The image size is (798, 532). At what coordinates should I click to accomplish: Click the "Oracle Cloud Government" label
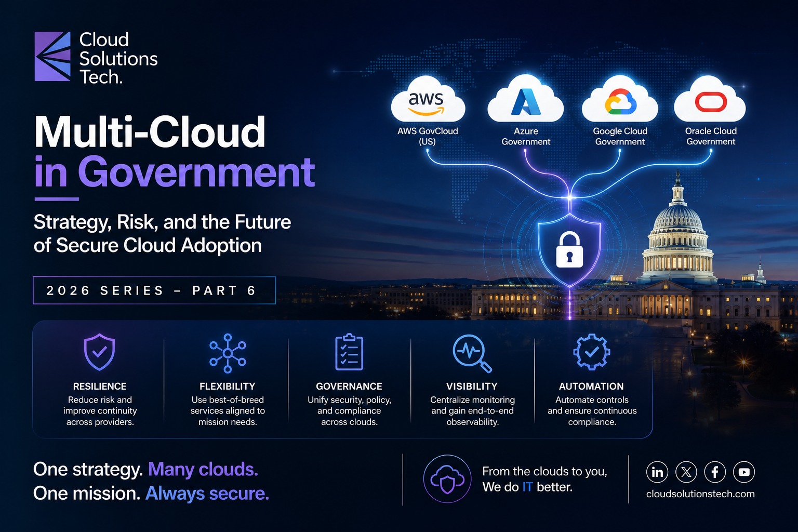tap(711, 136)
